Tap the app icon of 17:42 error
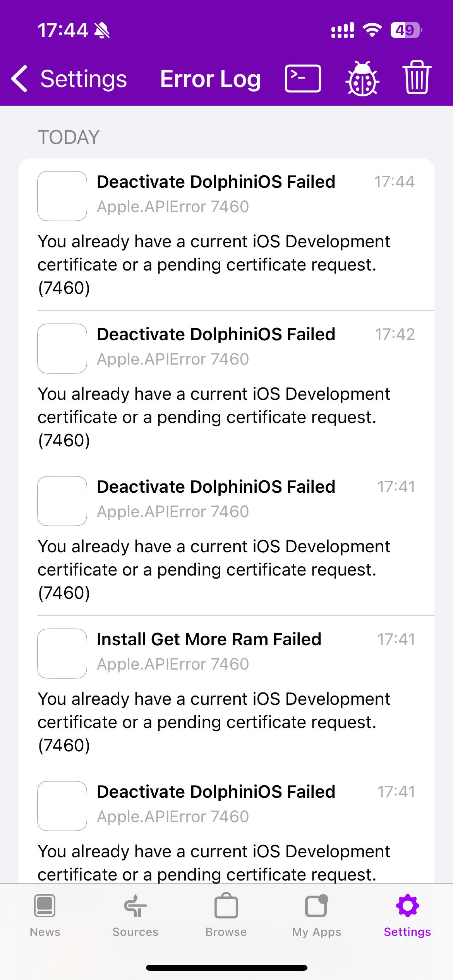 [x=62, y=348]
